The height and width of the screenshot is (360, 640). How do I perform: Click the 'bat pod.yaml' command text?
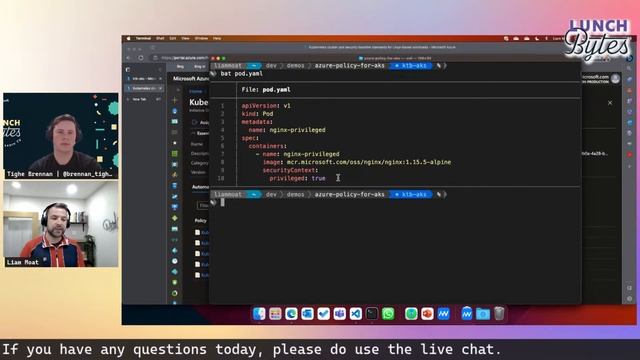(x=242, y=74)
